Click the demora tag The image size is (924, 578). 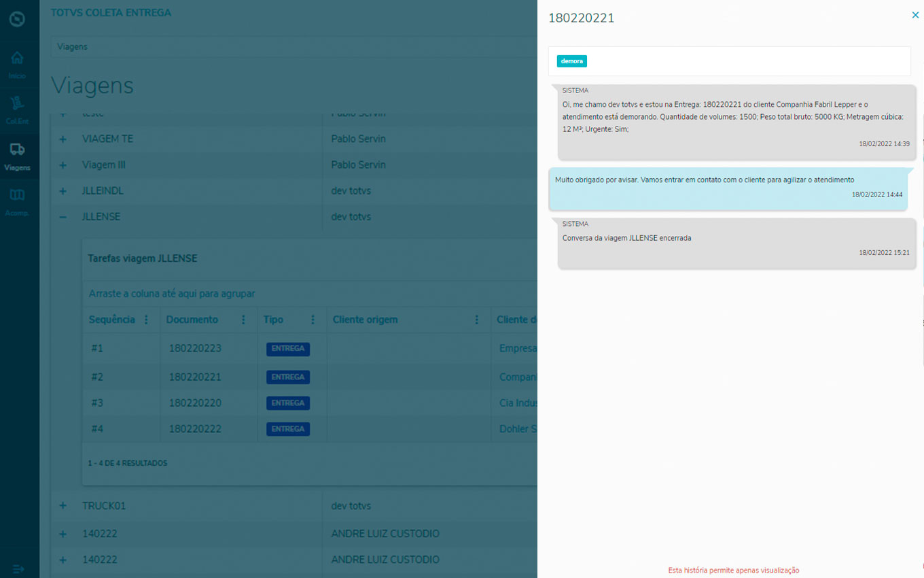click(571, 61)
